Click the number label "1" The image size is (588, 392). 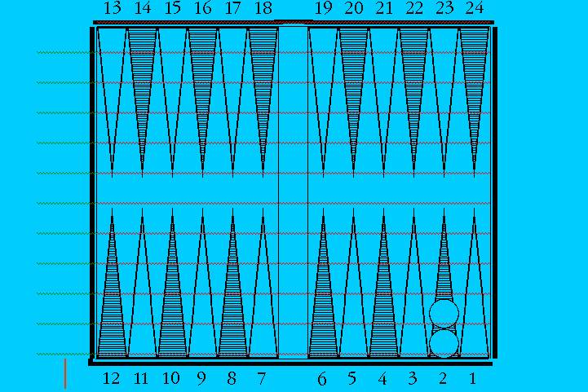473,378
